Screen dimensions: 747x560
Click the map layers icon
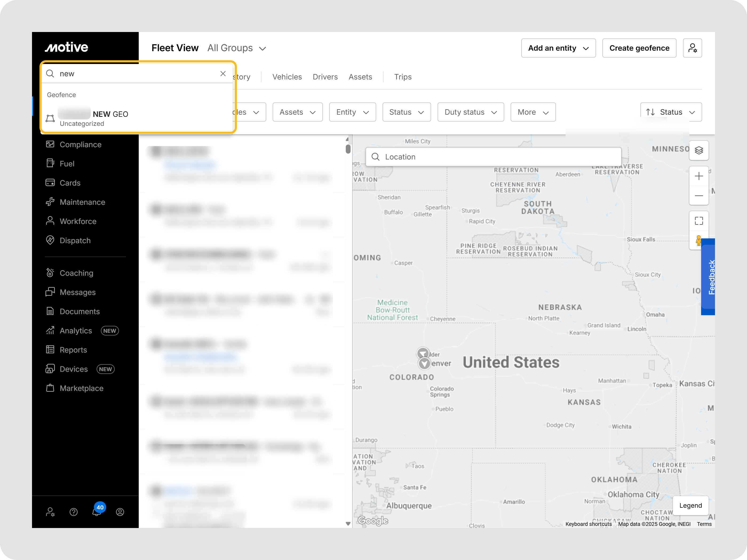tap(698, 150)
